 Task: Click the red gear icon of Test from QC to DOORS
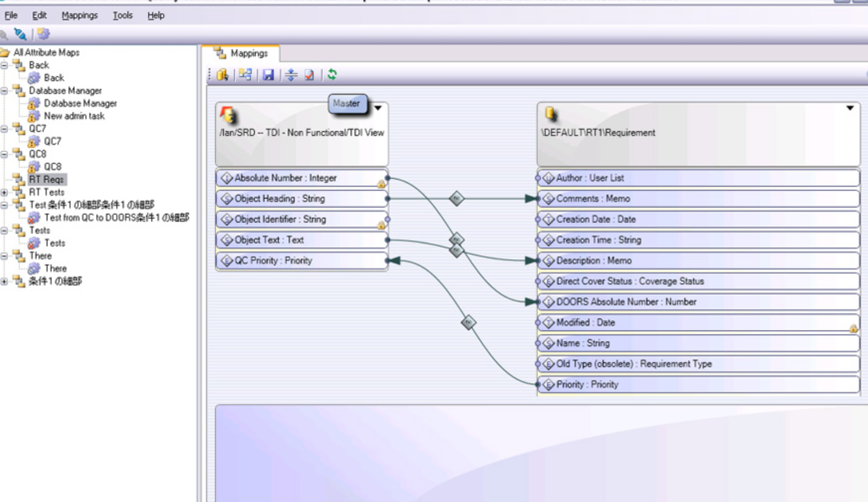[34, 218]
